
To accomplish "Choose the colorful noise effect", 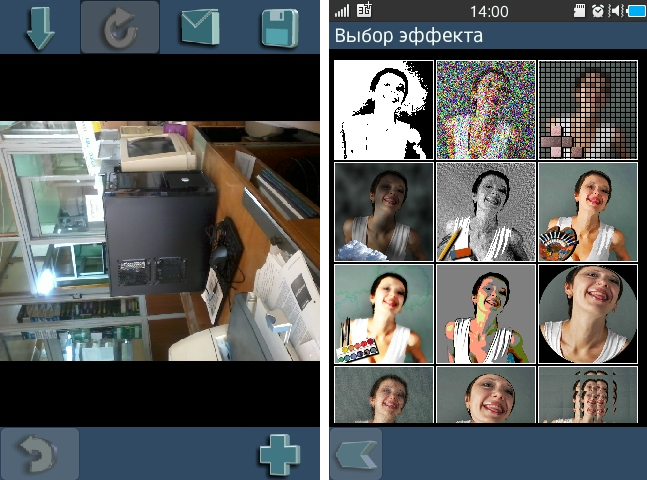I will pos(486,110).
